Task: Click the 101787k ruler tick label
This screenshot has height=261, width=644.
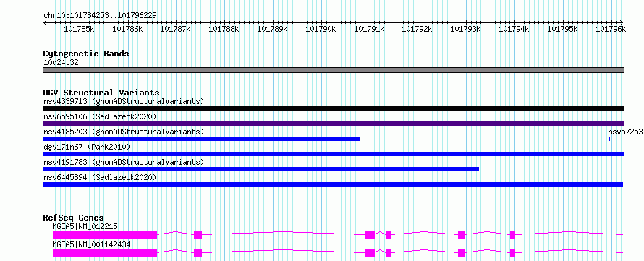Action: pyautogui.click(x=175, y=29)
